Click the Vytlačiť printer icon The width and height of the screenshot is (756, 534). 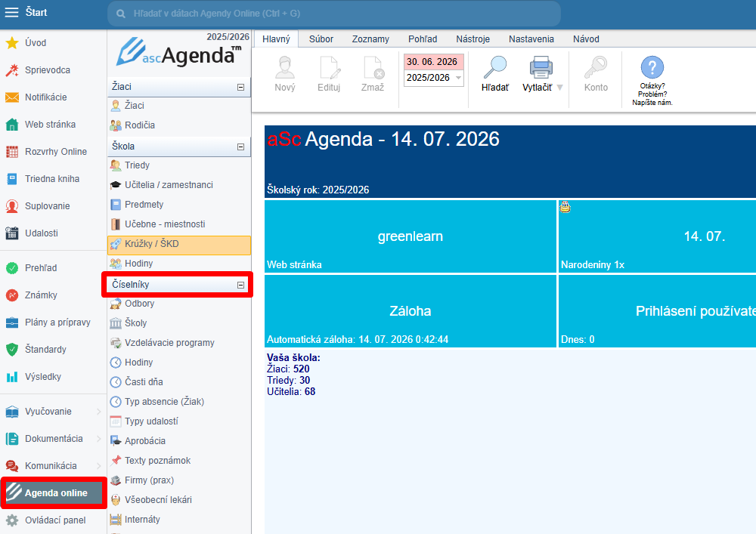pyautogui.click(x=541, y=67)
